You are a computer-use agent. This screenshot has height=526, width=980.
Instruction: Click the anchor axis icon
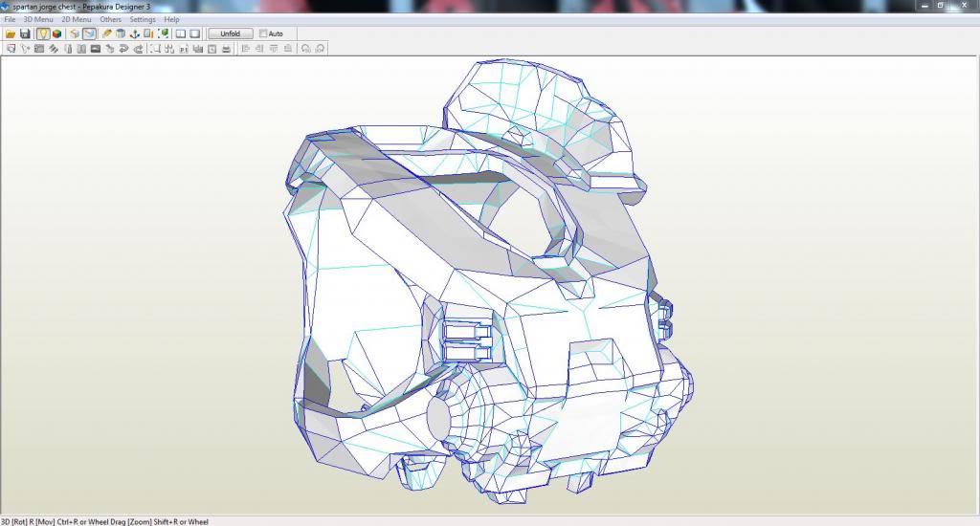click(134, 33)
